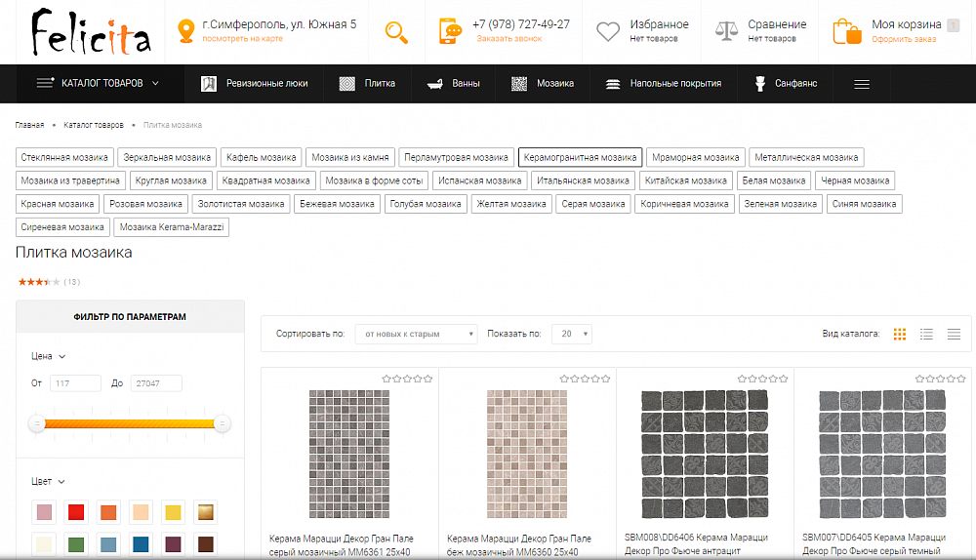
Task: Open the beige Гран Пале mosaic thumbnail
Action: [527, 455]
